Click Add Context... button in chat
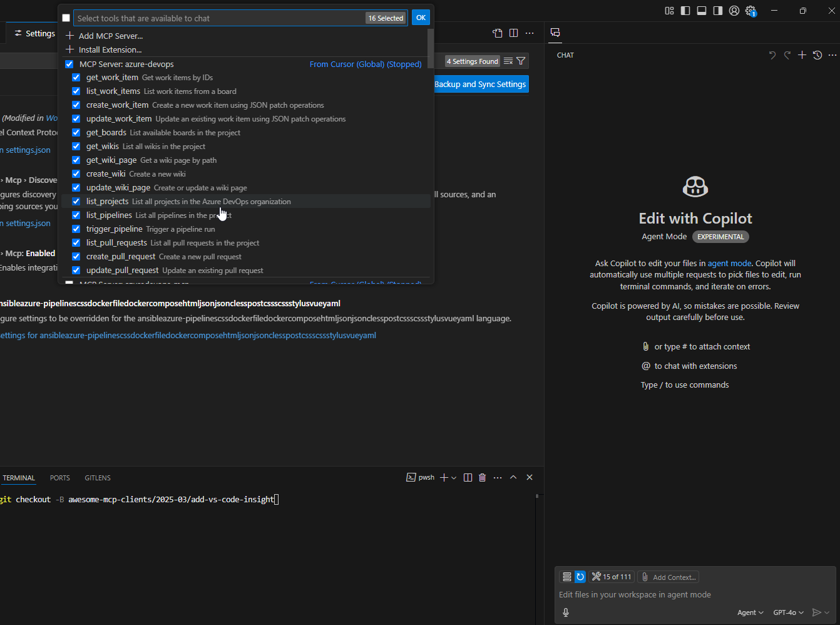The height and width of the screenshot is (625, 840). [x=668, y=577]
